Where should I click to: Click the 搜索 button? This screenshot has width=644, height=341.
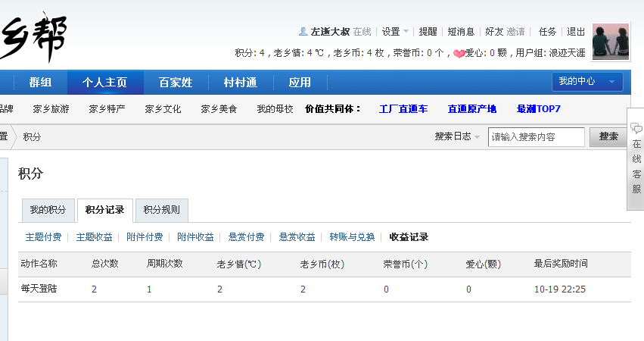[x=608, y=136]
